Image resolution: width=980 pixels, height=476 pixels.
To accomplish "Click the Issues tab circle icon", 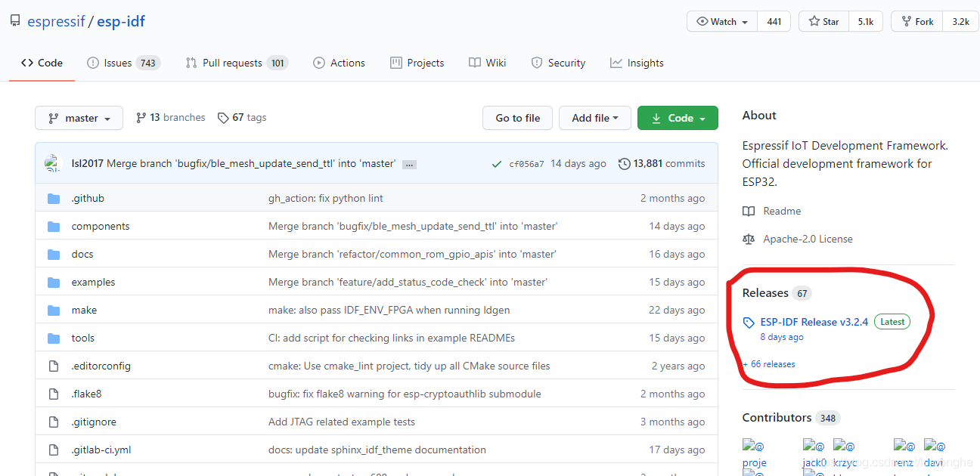I will point(93,63).
